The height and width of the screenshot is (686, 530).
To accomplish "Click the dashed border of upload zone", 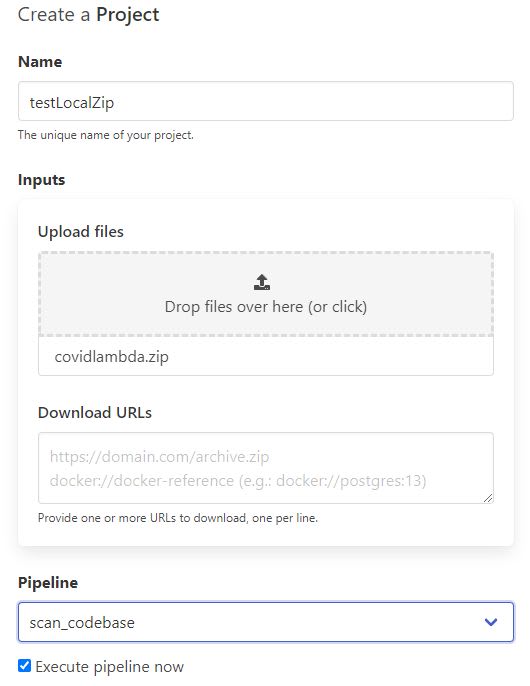I will 266,253.
